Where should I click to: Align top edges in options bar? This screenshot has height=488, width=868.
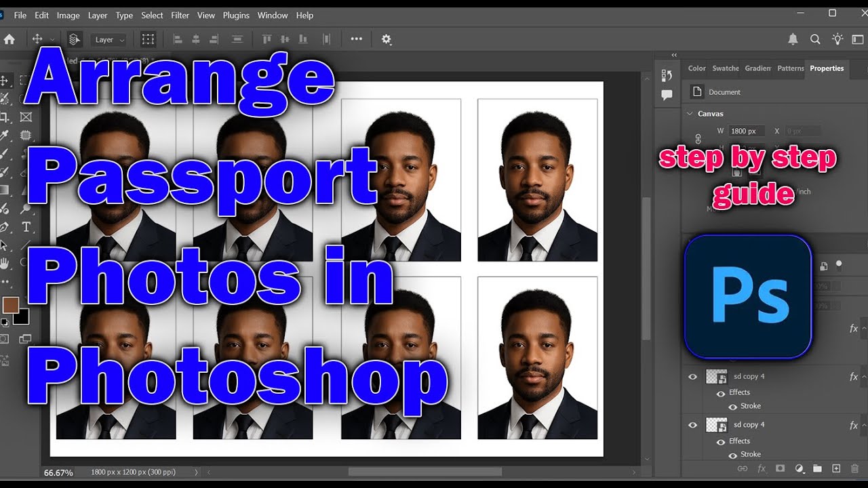click(x=267, y=39)
